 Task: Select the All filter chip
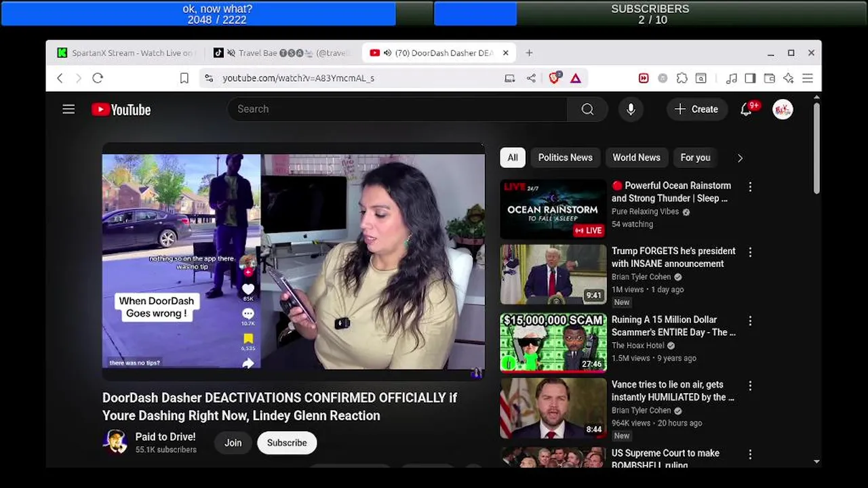tap(513, 157)
